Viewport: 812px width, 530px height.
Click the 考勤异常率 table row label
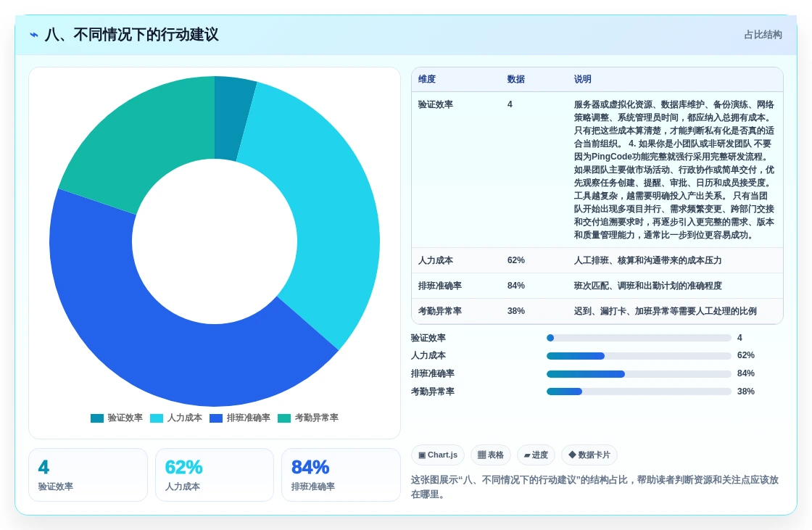[439, 311]
